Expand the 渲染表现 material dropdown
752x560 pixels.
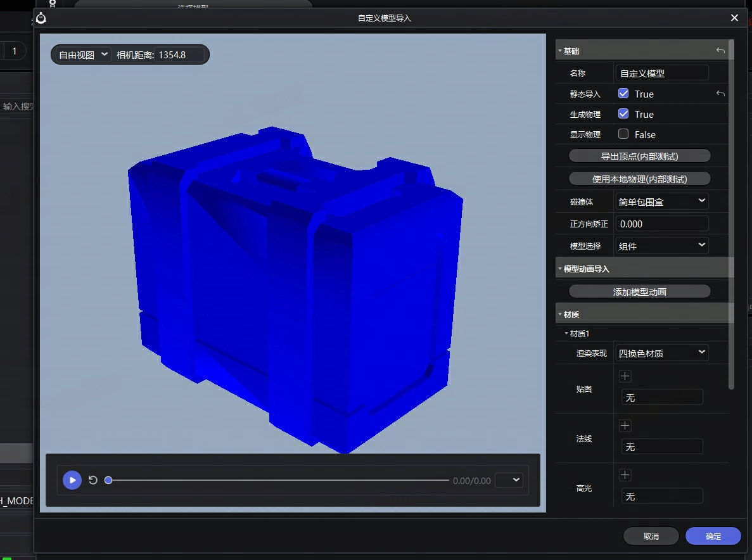662,353
